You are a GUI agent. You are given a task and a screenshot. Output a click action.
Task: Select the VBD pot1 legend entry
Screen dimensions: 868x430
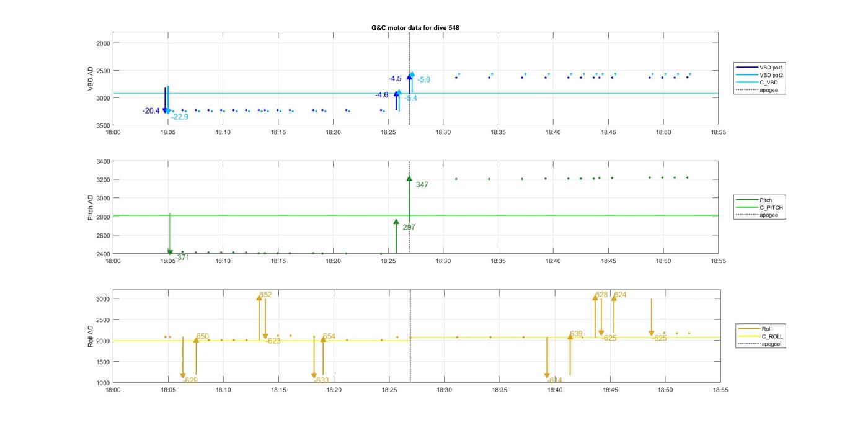tap(771, 67)
